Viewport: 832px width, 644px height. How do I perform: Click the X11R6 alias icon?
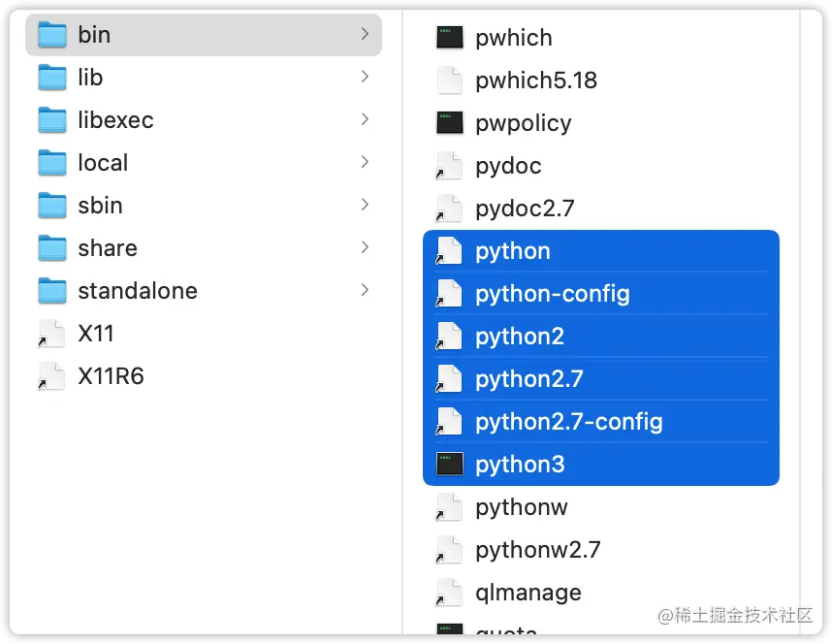point(51,375)
